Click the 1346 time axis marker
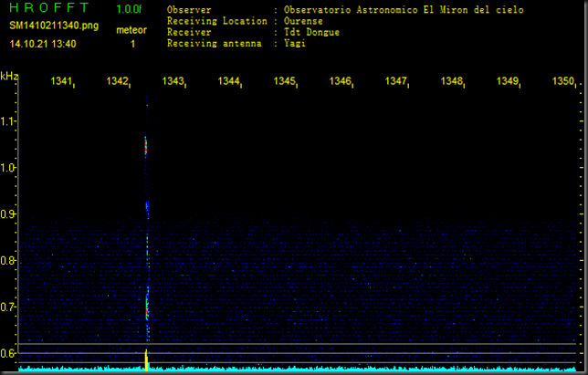588x375 pixels. pos(341,81)
